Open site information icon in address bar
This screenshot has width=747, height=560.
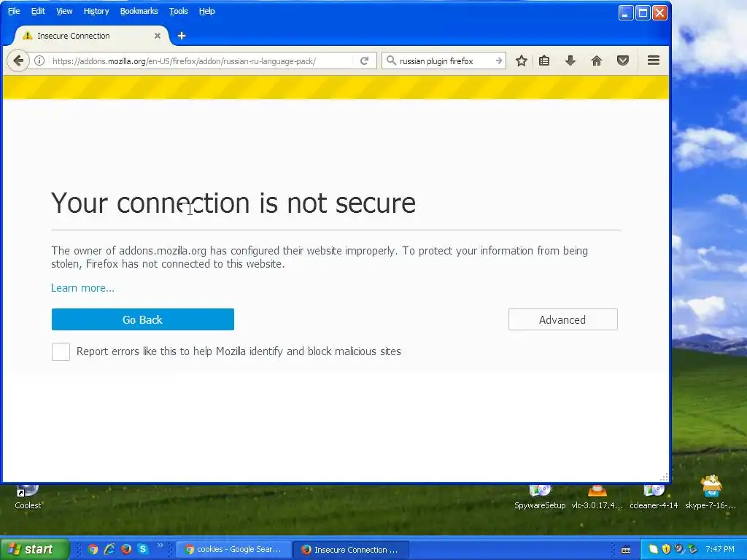(39, 61)
